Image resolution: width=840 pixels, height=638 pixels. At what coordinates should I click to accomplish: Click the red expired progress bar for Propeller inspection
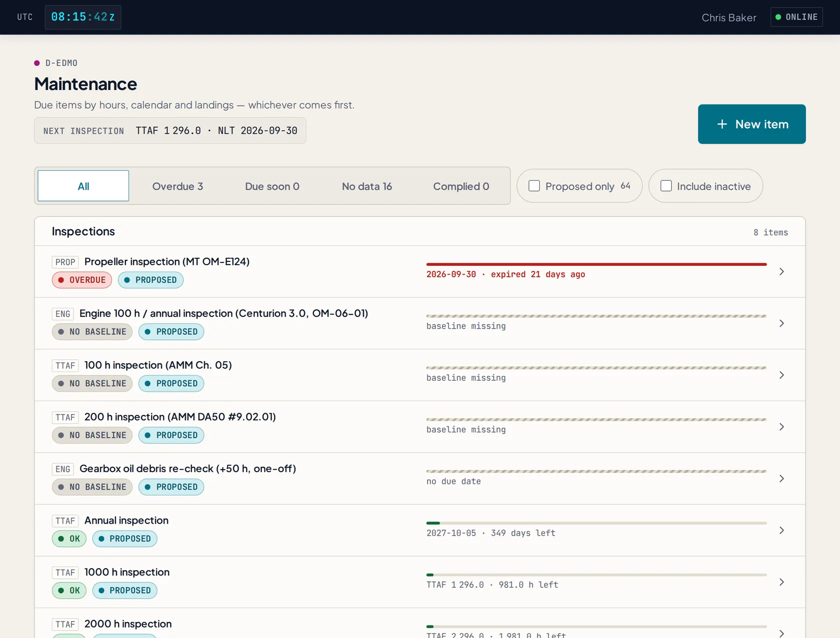596,264
